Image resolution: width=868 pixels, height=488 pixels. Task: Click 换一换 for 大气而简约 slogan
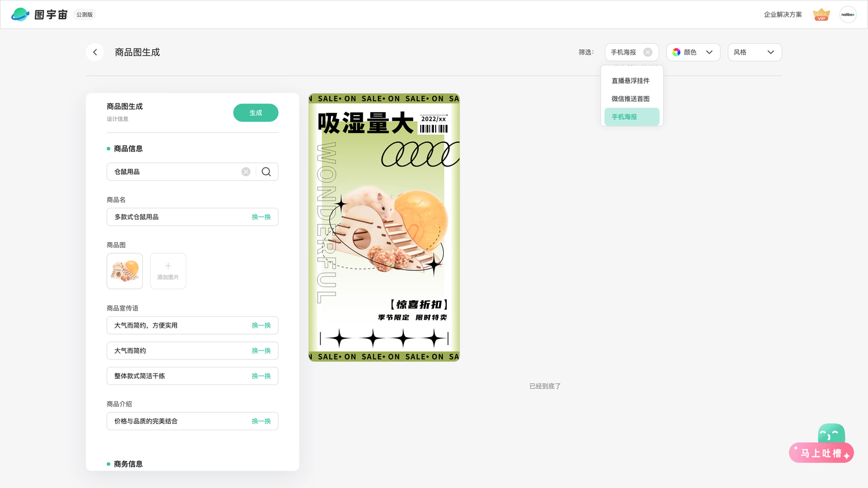click(x=261, y=351)
